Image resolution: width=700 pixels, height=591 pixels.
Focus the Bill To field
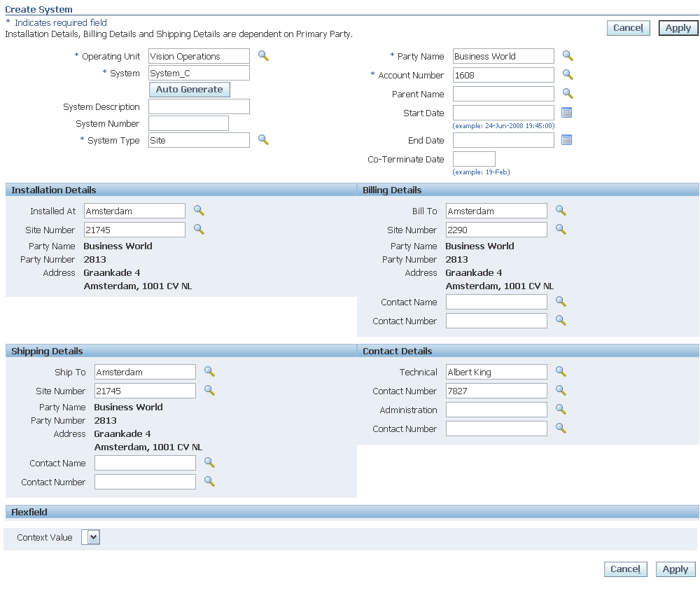[x=496, y=211]
